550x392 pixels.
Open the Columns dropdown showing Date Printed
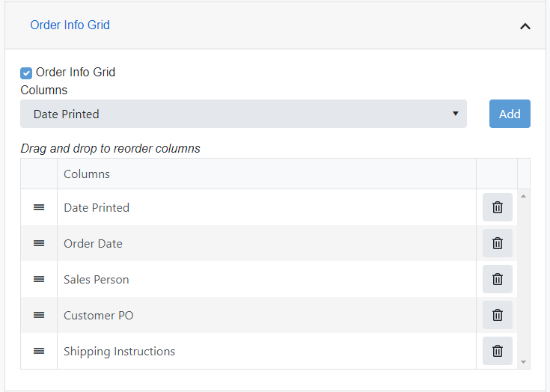[x=243, y=114]
